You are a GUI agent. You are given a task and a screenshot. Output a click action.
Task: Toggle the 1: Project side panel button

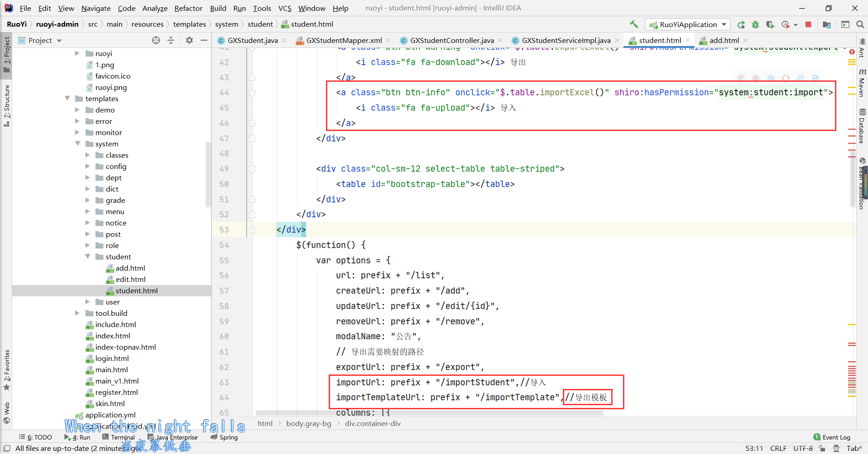(6, 54)
